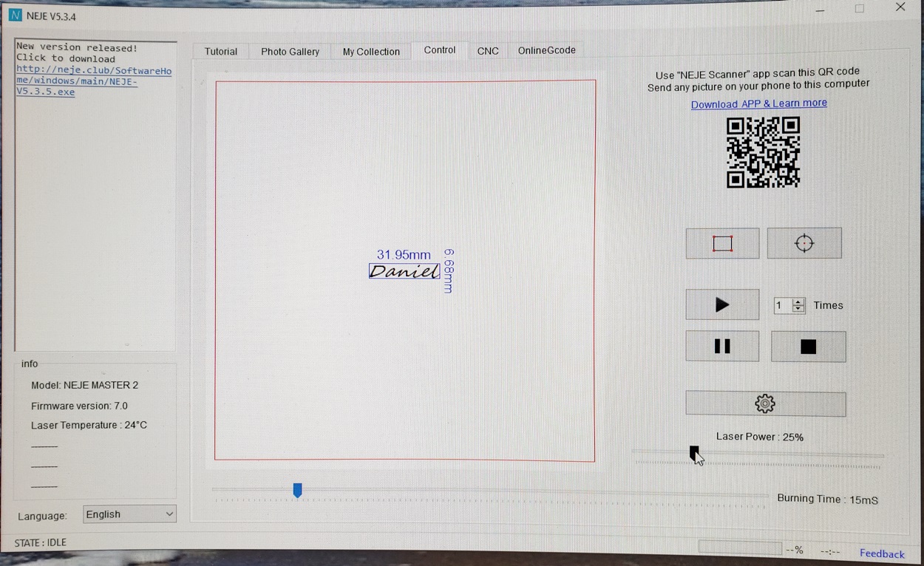Select the CNC tab
The height and width of the screenshot is (566, 924).
488,51
